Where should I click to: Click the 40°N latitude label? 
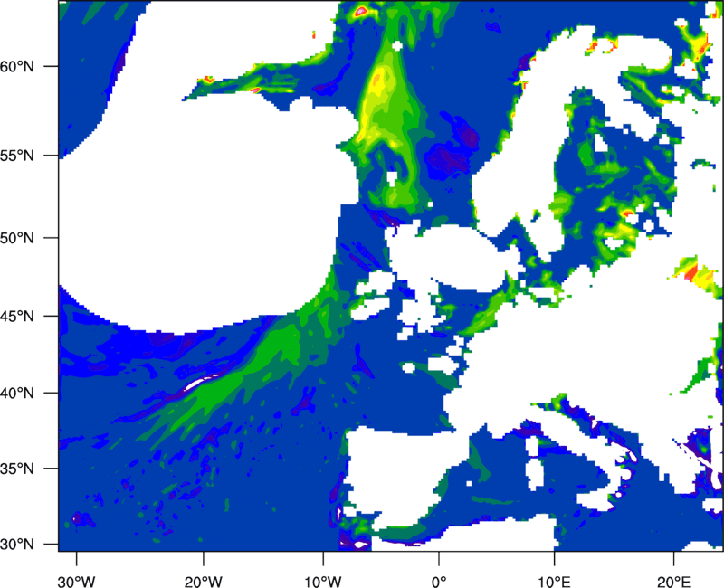(17, 394)
